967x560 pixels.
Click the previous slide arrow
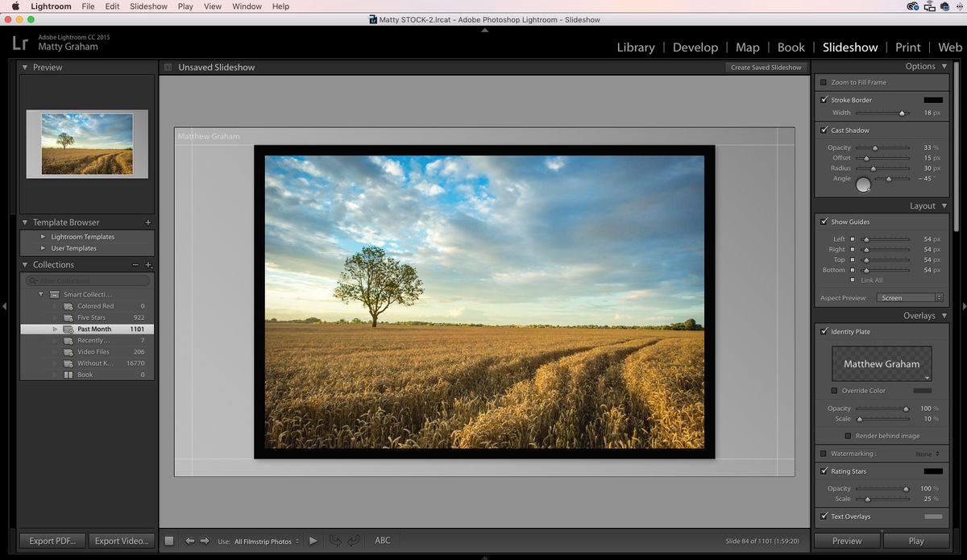(191, 541)
